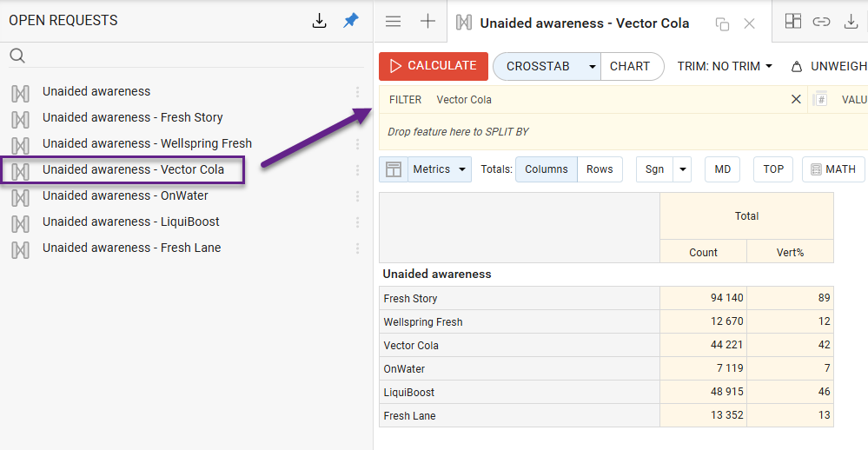Open the hamburger menu icon
Image resolution: width=868 pixels, height=450 pixels.
click(x=393, y=23)
